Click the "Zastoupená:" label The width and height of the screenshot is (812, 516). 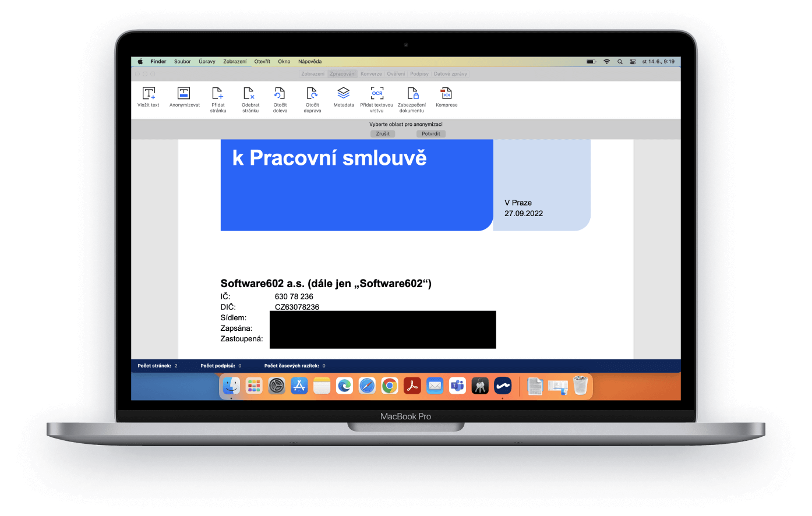(x=242, y=339)
